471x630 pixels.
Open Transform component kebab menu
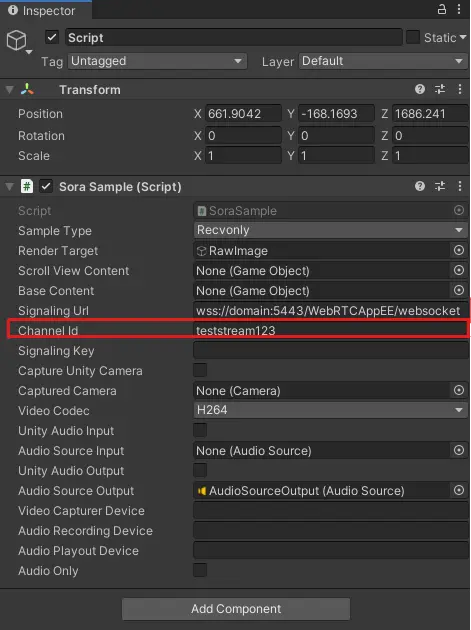click(x=460, y=89)
